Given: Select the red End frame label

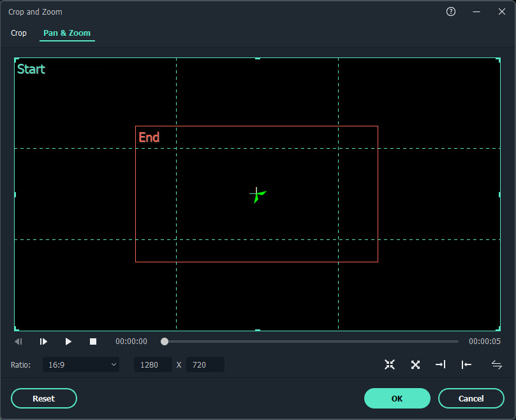Looking at the screenshot, I should [149, 137].
